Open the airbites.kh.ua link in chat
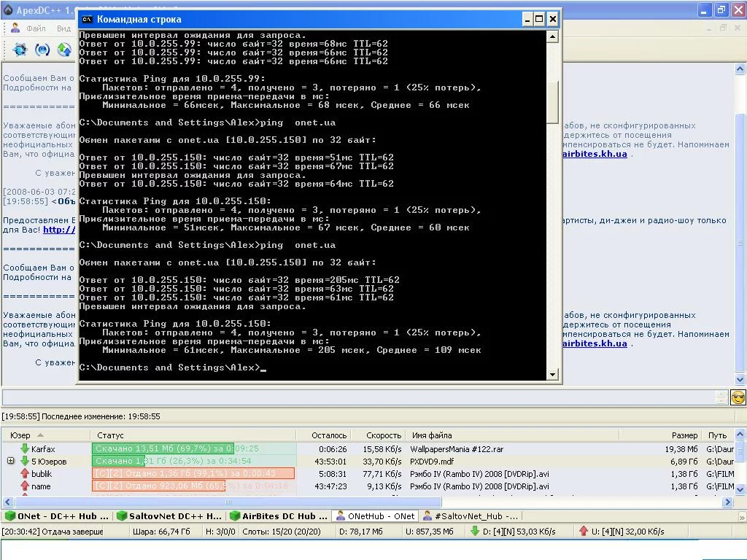Viewport: 747px width, 560px height. click(595, 154)
